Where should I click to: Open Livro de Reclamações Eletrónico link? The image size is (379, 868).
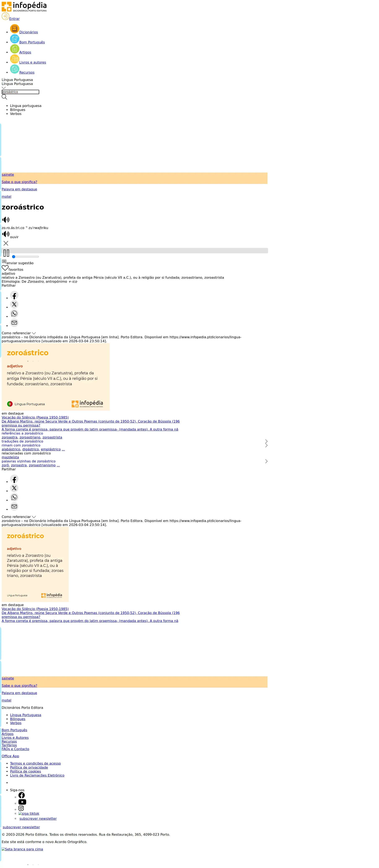[37, 775]
